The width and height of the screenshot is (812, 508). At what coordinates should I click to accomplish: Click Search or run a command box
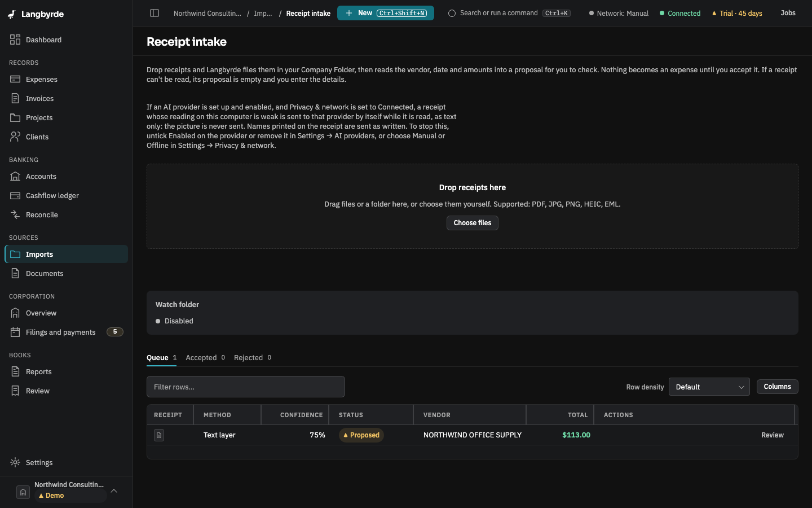509,13
